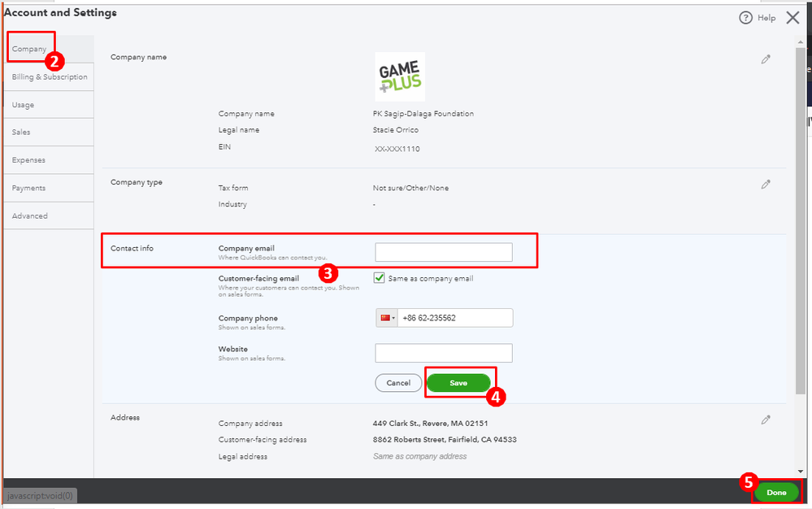Close the Account and Settings dialog
Image resolution: width=812 pixels, height=509 pixels.
point(792,18)
